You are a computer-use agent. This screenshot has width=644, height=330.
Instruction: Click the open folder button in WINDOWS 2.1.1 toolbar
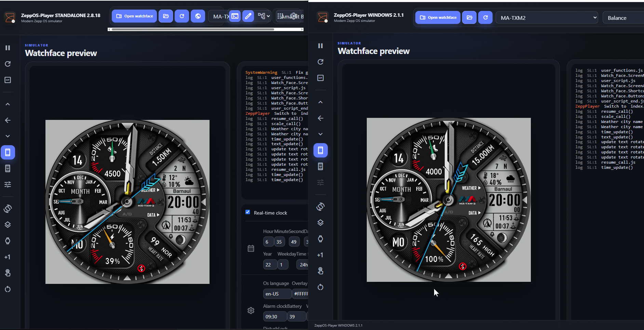[x=470, y=17]
